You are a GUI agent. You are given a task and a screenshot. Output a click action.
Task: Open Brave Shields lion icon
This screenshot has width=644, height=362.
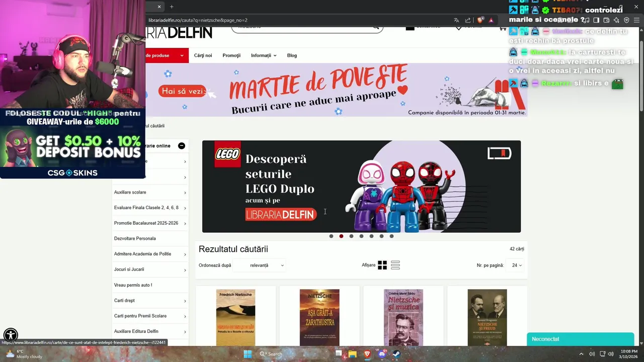(480, 20)
